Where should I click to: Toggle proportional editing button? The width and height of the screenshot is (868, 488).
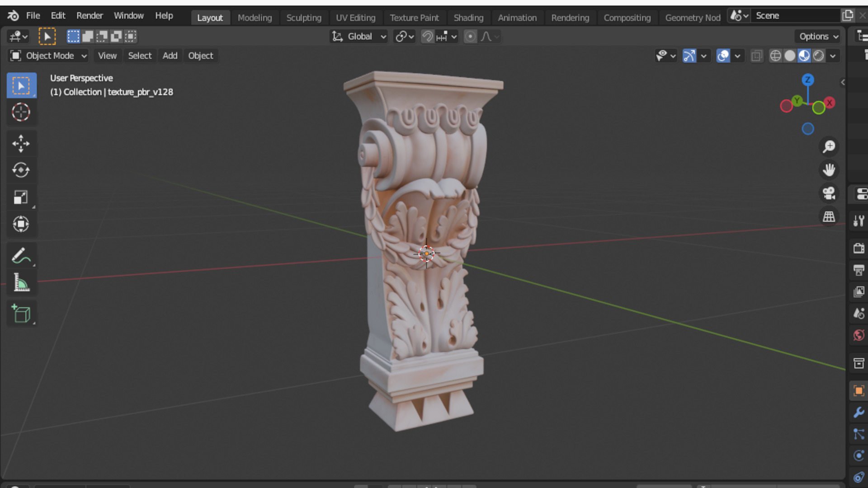(x=470, y=37)
